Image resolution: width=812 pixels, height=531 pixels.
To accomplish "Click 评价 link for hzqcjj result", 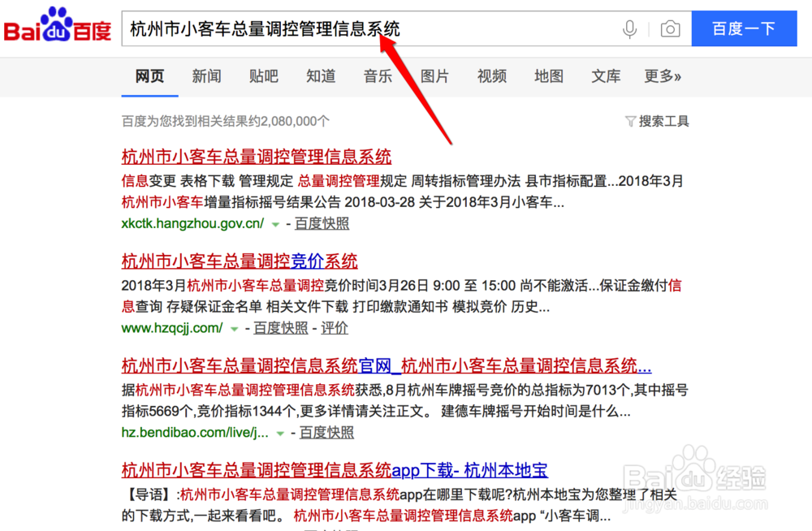I will click(334, 328).
